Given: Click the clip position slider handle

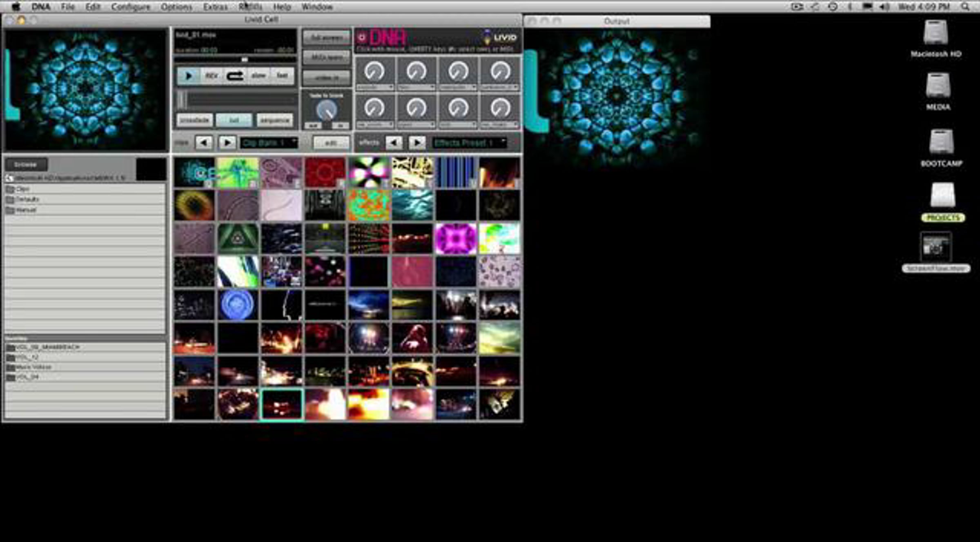Looking at the screenshot, I should pyautogui.click(x=244, y=60).
